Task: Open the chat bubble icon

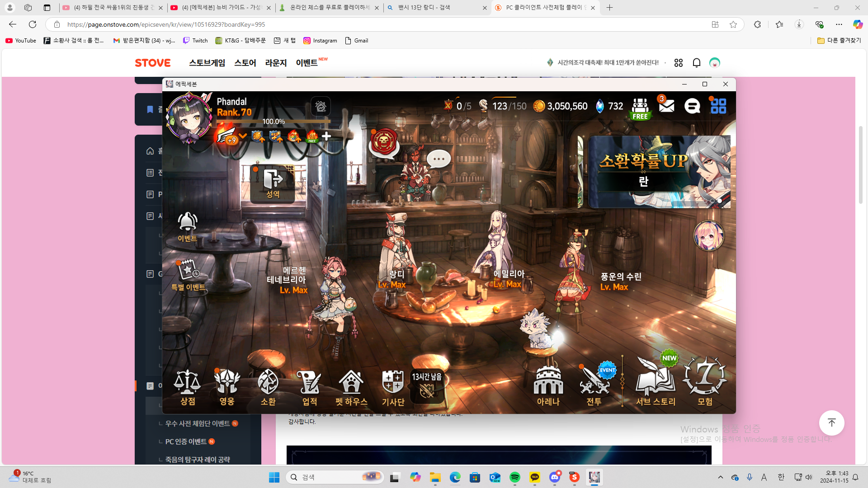Action: coord(692,106)
